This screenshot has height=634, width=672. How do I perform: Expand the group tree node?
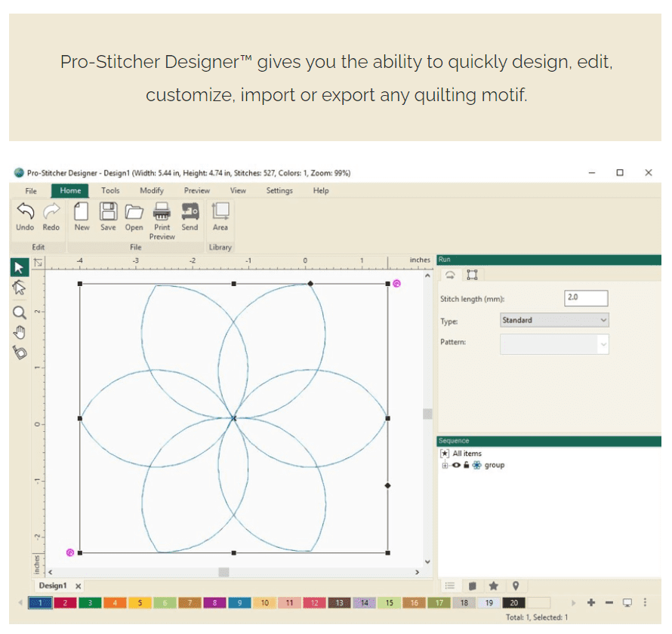click(x=445, y=465)
